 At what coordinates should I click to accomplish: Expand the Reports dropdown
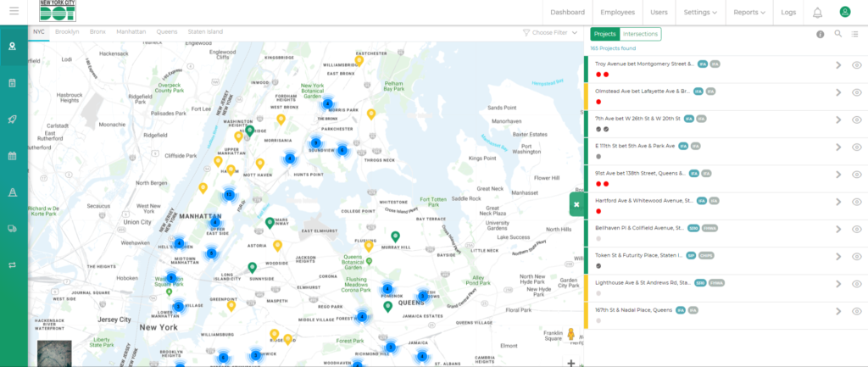click(749, 13)
